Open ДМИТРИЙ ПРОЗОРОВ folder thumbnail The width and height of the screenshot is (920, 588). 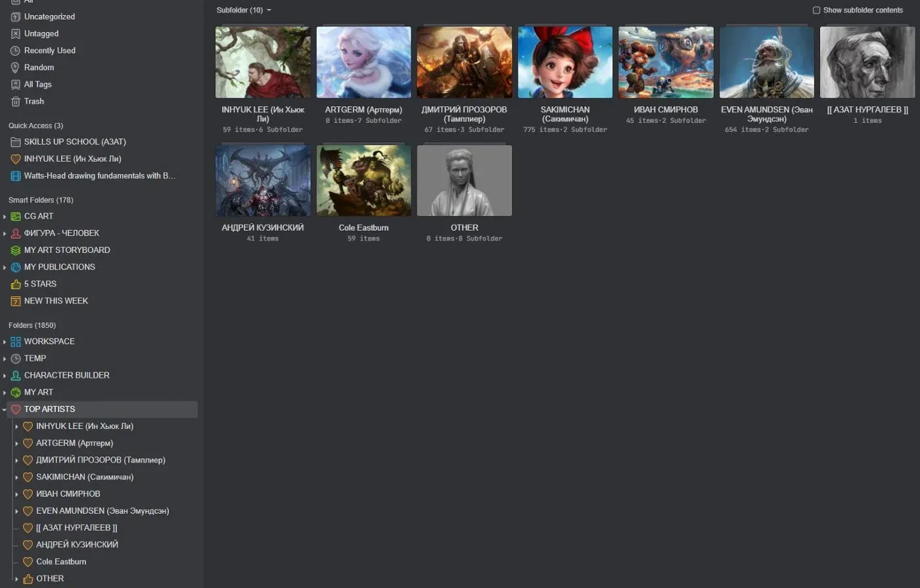(465, 62)
